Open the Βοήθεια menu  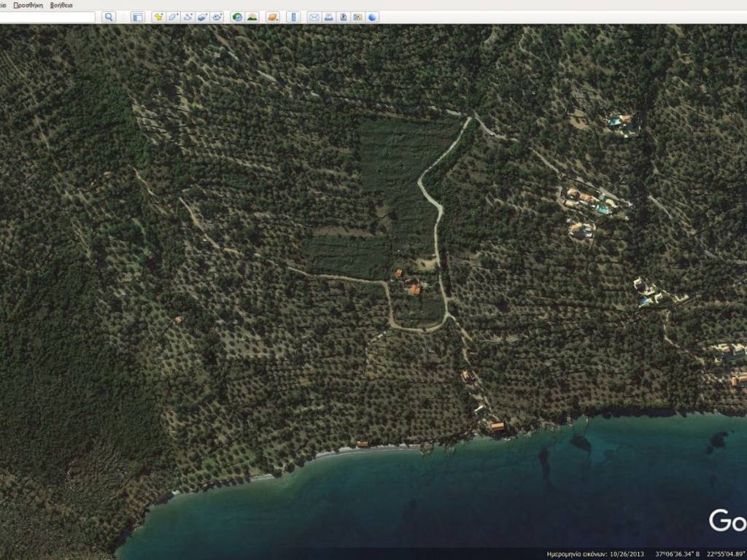point(61,4)
